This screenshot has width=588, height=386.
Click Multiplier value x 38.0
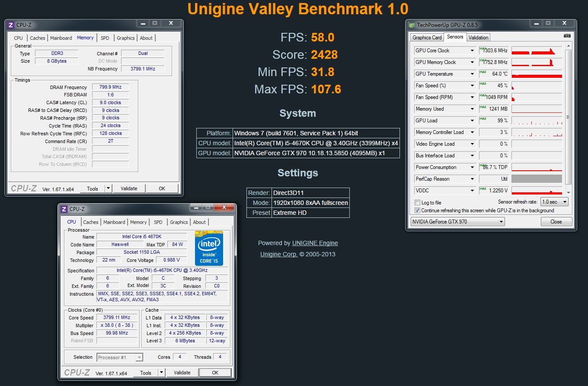pyautogui.click(x=117, y=325)
